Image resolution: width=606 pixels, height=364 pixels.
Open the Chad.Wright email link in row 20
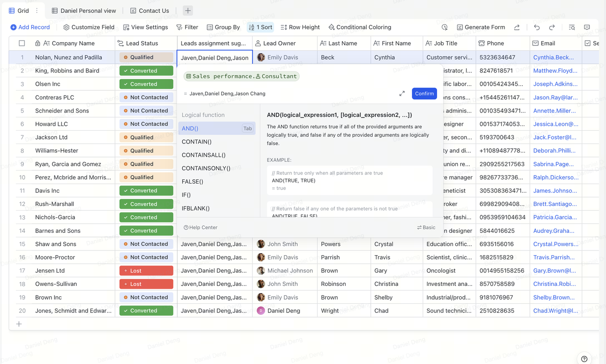(556, 311)
